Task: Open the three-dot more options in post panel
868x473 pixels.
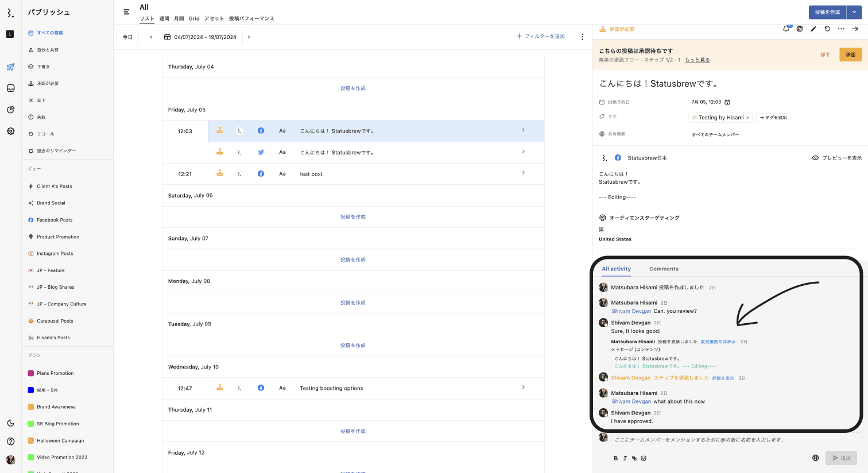Action: coord(841,29)
